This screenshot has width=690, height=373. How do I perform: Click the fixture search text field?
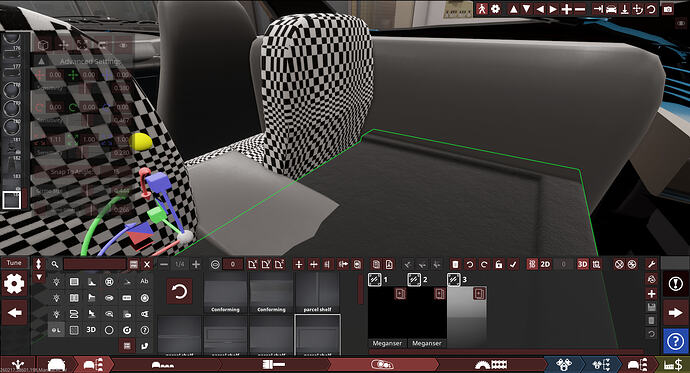[x=95, y=264]
